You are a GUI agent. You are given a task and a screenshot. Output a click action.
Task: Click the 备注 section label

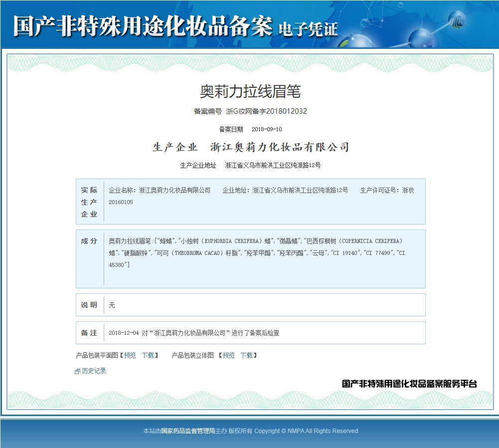89,333
